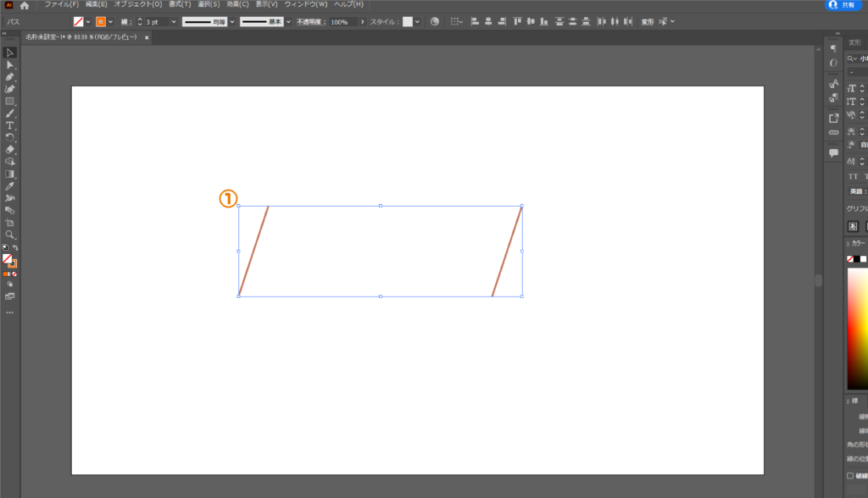The height and width of the screenshot is (498, 868).
Task: Select the Rotate tool
Action: (x=9, y=138)
